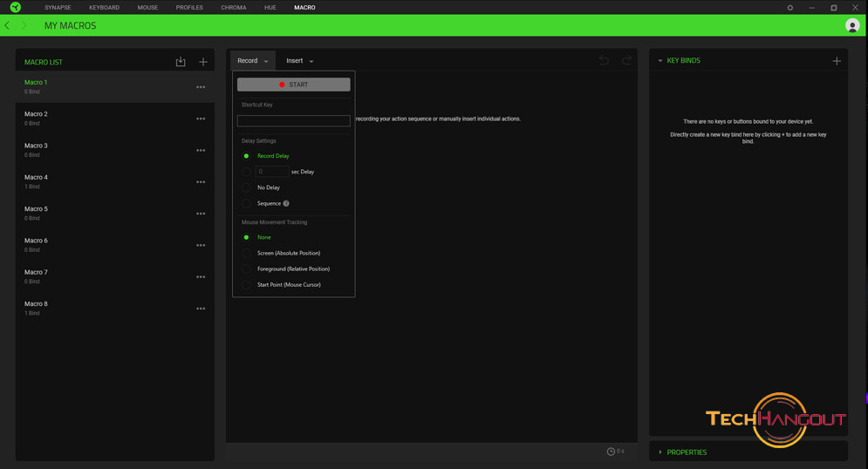Click the clock duration icon

611,452
